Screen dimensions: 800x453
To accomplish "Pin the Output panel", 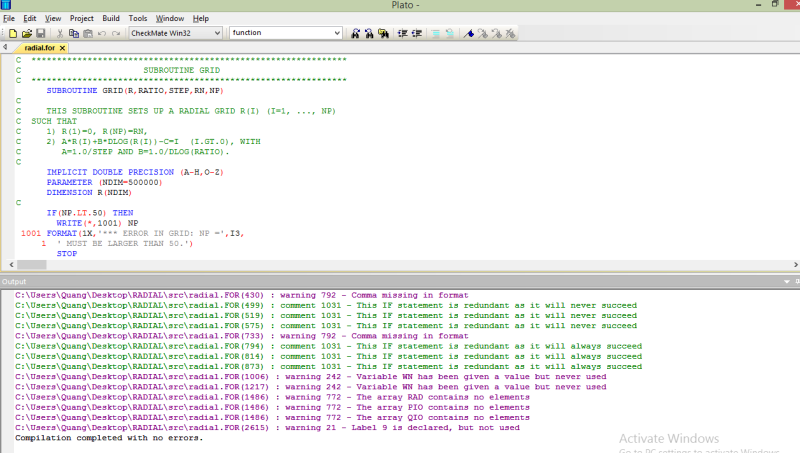I will [797, 282].
